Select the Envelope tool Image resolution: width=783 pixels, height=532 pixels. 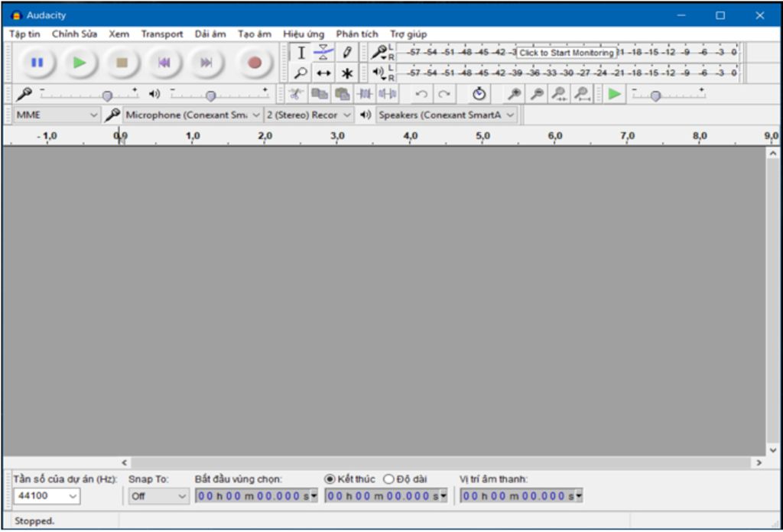pyautogui.click(x=323, y=53)
